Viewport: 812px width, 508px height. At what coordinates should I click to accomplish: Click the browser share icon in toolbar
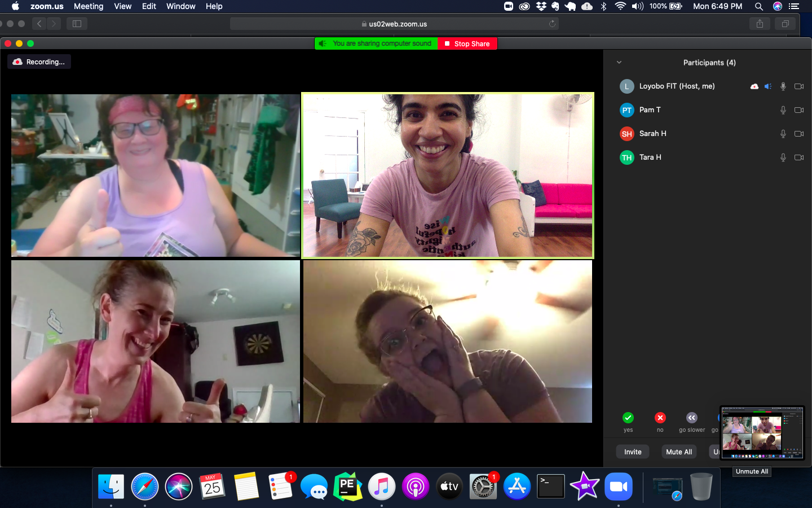[x=760, y=24]
